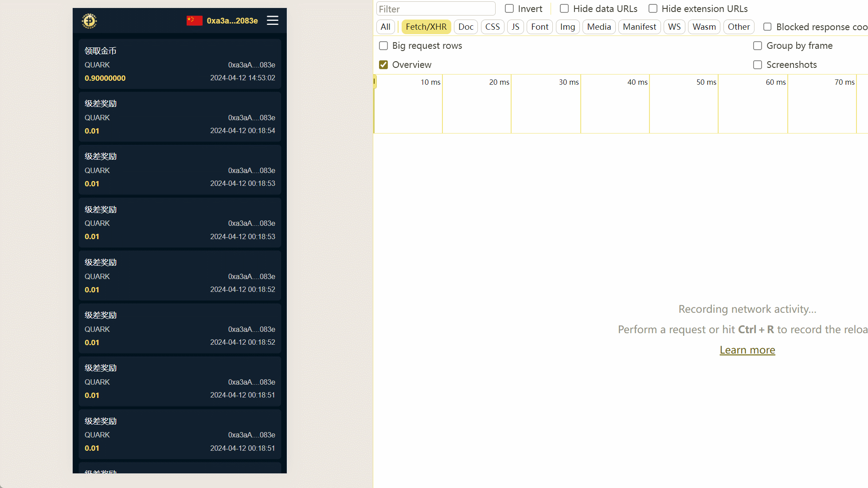Open the hamburger menu icon
868x488 pixels.
[273, 20]
